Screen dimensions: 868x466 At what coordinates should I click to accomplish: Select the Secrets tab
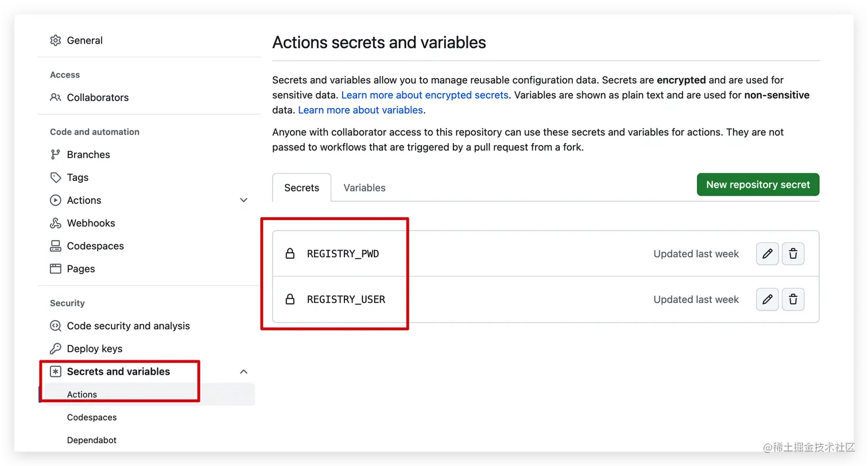302,188
